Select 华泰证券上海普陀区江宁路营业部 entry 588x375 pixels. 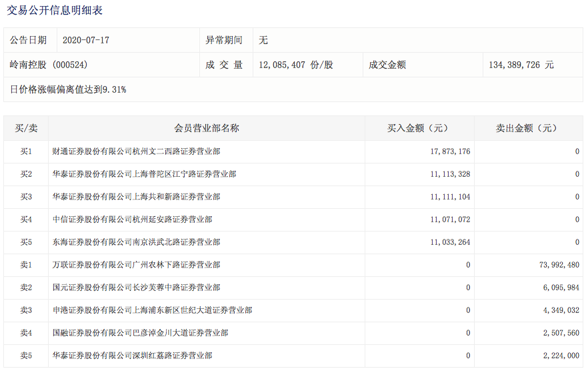point(144,174)
